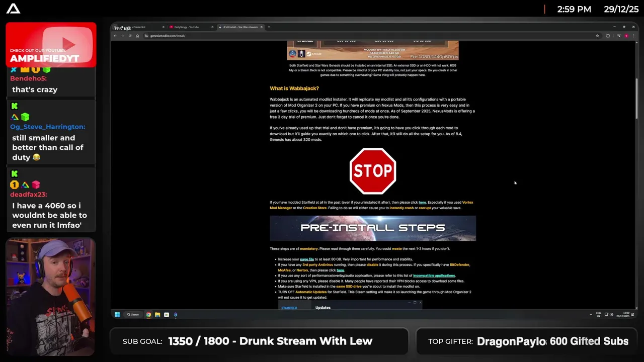Click the 2:59 PM stream clock
The height and width of the screenshot is (362, 644).
click(574, 9)
